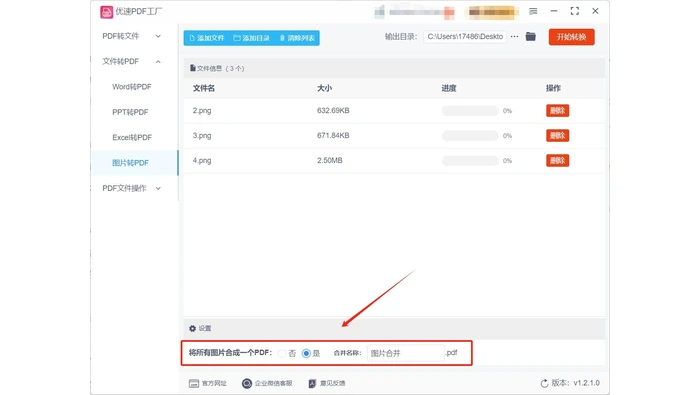This screenshot has height=395, width=700.
Task: Click file name 4.png
Action: pyautogui.click(x=202, y=161)
